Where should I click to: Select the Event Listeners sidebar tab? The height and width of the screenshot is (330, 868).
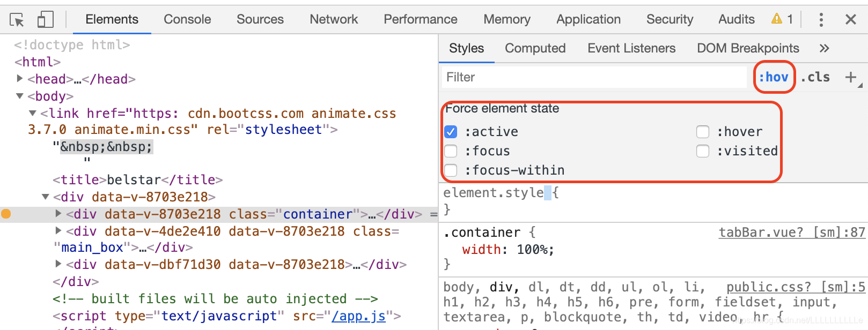point(631,48)
